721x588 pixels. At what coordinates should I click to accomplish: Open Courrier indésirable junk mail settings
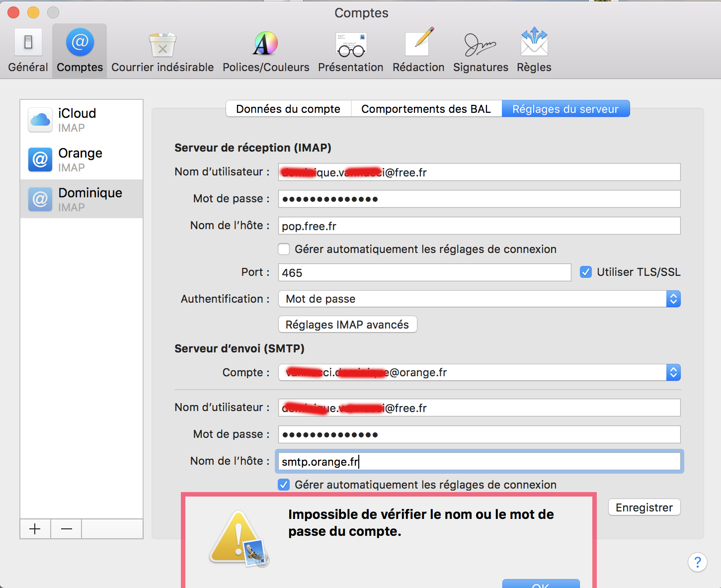[162, 51]
